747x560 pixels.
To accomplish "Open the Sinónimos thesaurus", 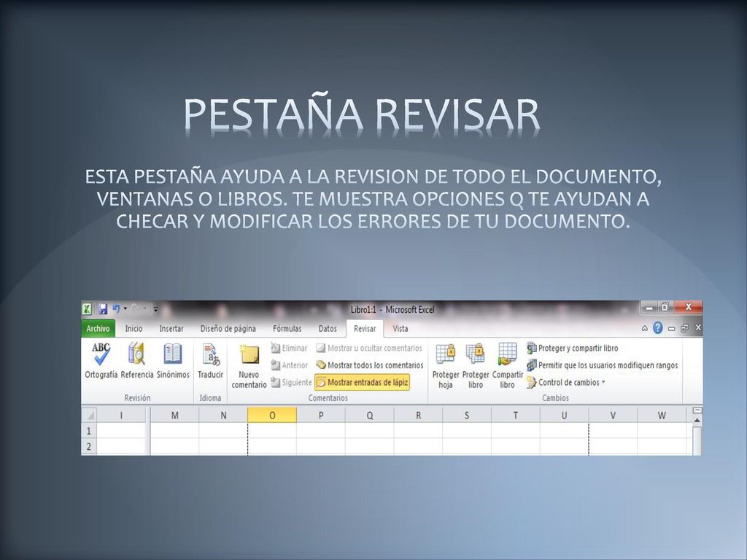I will [x=173, y=360].
